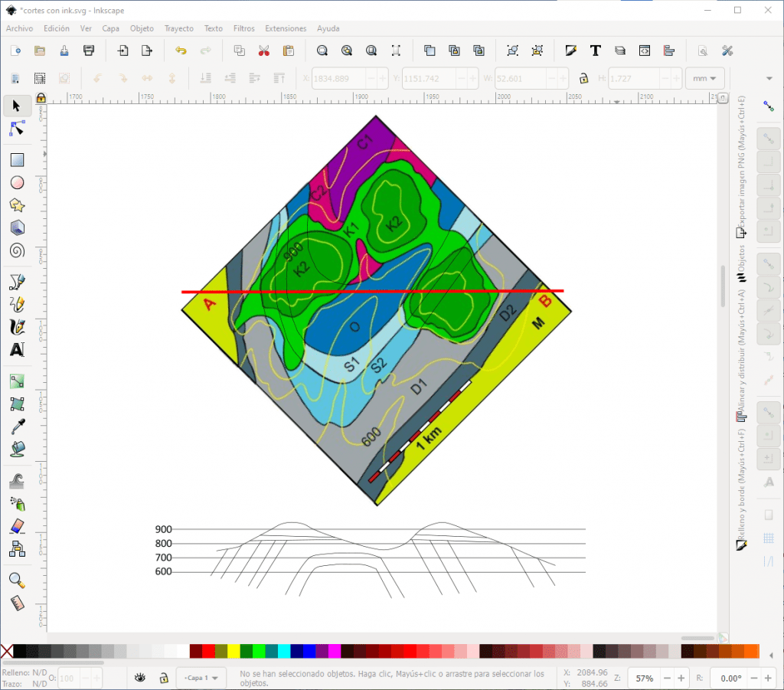The width and height of the screenshot is (784, 690).
Task: Select the Spiral tool
Action: click(x=17, y=250)
